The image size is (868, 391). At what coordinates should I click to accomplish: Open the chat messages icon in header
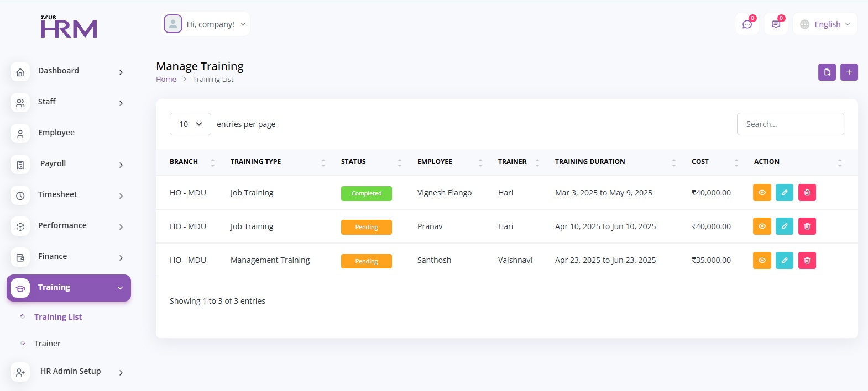747,24
